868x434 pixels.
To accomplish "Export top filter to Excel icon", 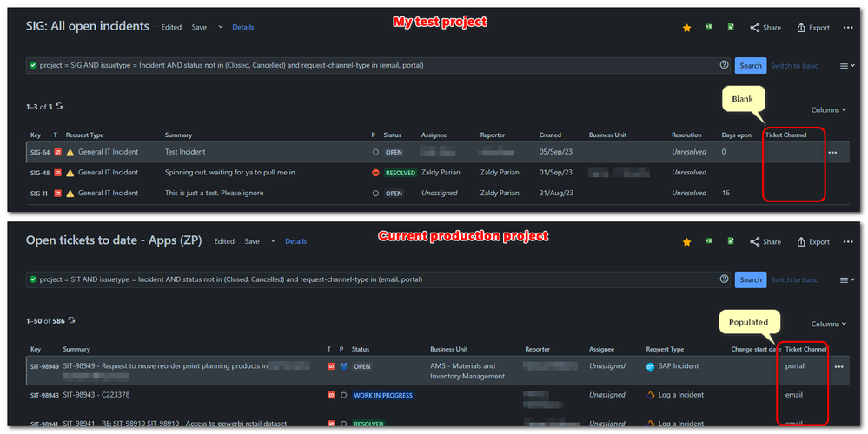I will coord(709,27).
